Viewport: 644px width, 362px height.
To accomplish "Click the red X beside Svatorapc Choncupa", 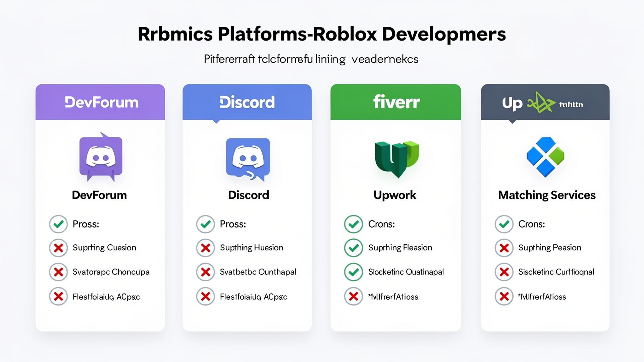I will (58, 272).
